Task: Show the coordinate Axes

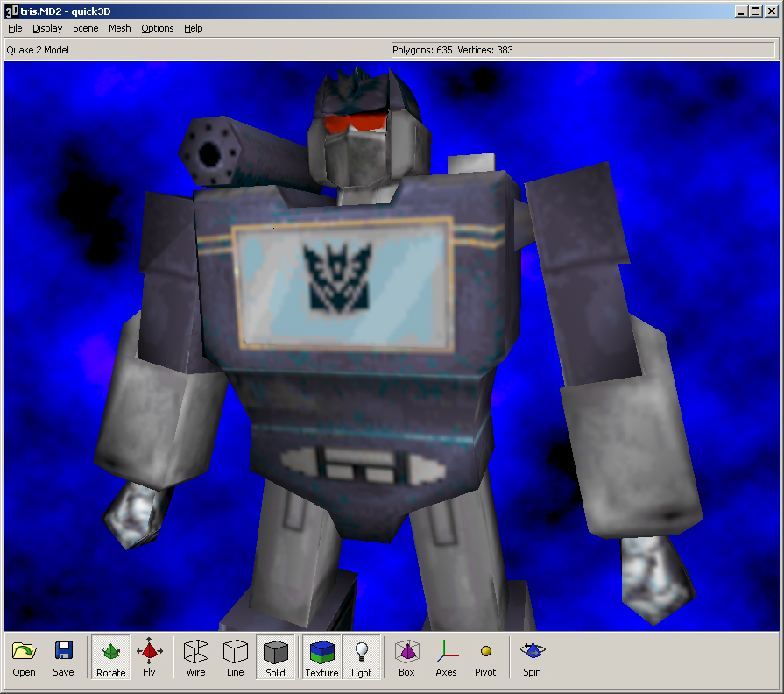Action: coord(446,658)
